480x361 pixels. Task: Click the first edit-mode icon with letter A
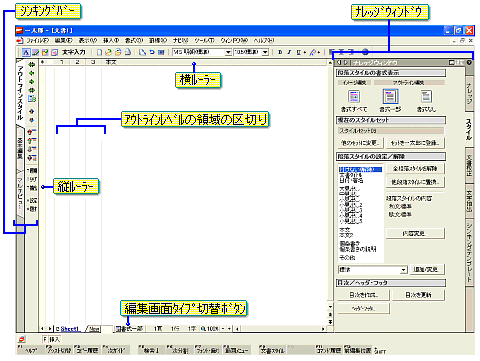(26, 52)
